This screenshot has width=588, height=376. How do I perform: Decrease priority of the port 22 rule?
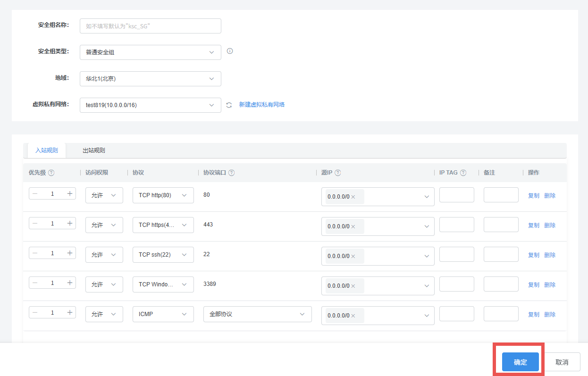(35, 253)
